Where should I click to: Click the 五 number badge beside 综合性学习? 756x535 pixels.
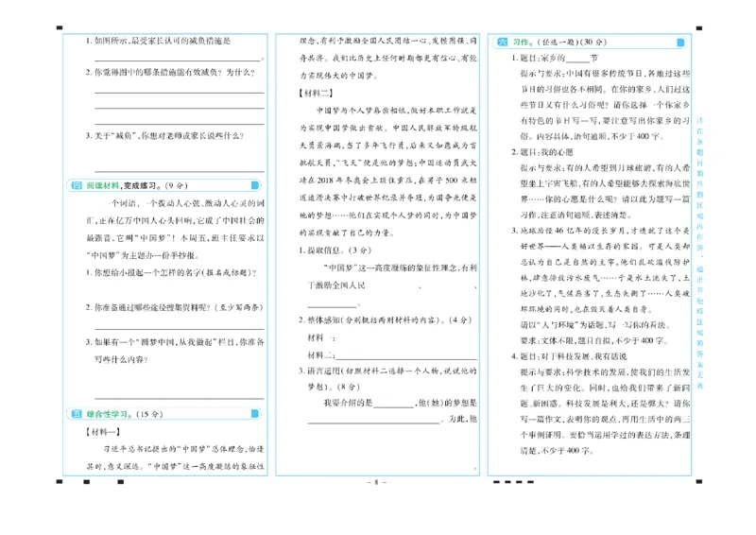[x=77, y=414]
